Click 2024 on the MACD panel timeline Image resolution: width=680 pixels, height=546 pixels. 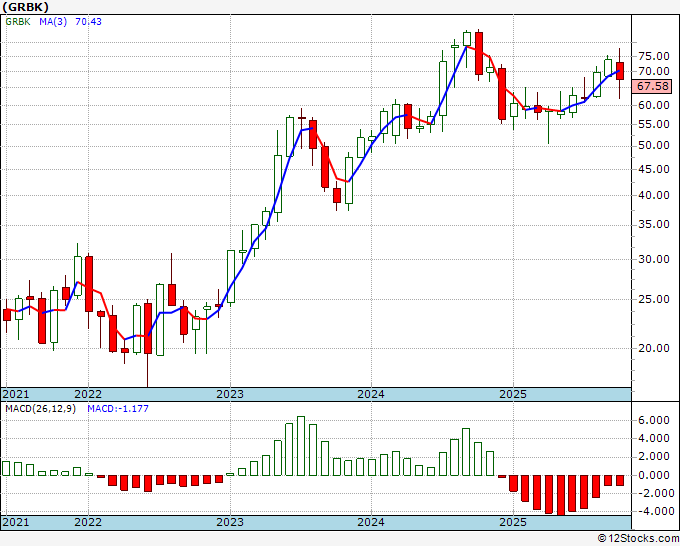(371, 522)
